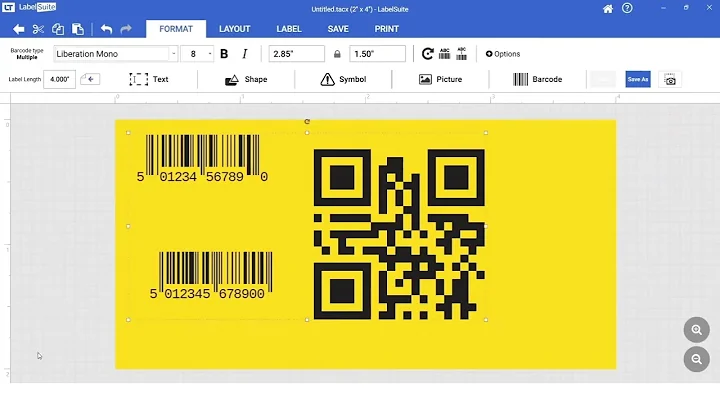Select the QR code on label

pos(399,234)
